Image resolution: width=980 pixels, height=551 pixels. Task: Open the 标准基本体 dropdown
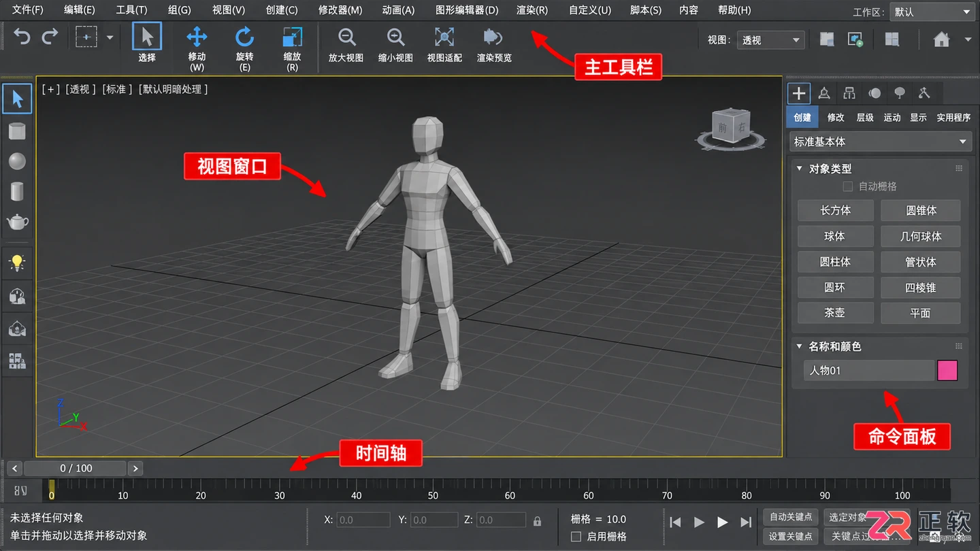pos(881,141)
